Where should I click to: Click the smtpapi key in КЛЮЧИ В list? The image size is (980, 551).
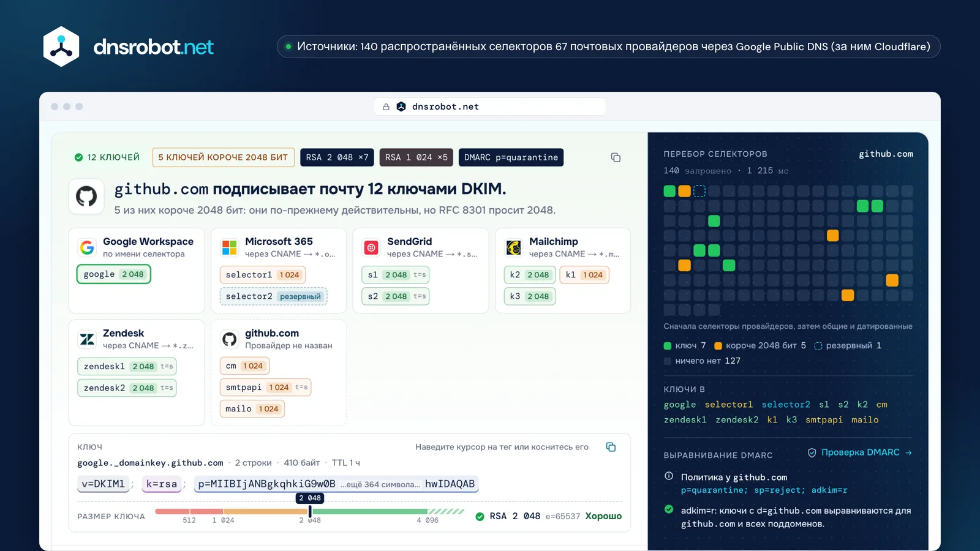824,420
